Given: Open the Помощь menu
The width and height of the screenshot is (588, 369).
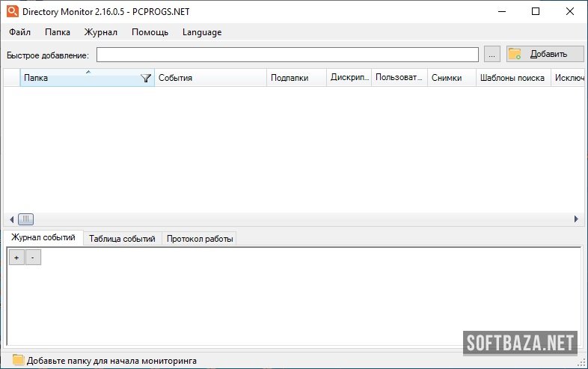Looking at the screenshot, I should pos(150,32).
